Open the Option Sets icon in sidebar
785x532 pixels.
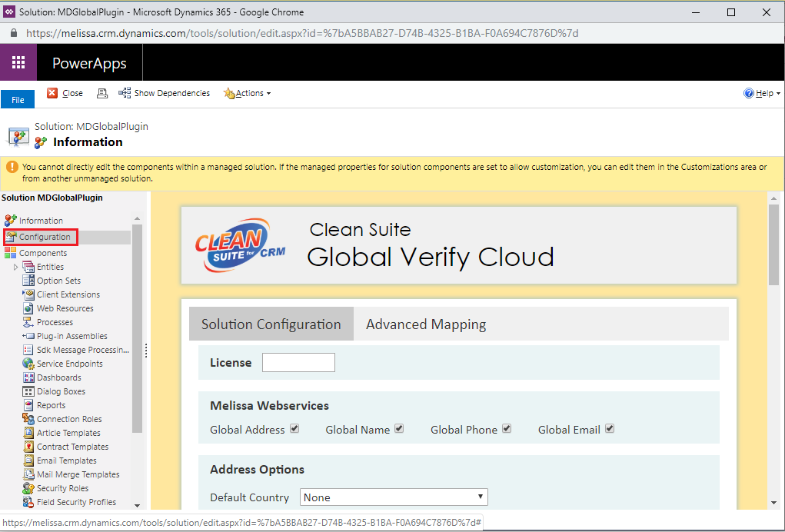[28, 281]
